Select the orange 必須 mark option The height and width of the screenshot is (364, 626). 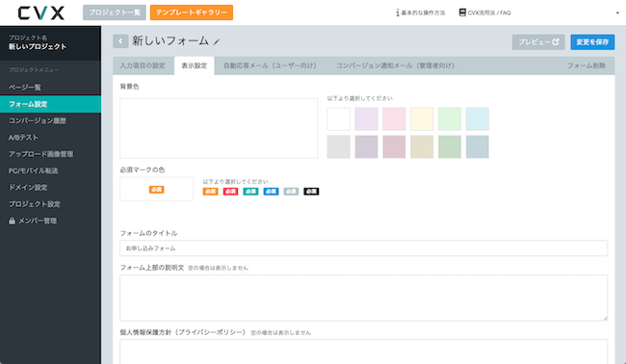click(x=210, y=192)
